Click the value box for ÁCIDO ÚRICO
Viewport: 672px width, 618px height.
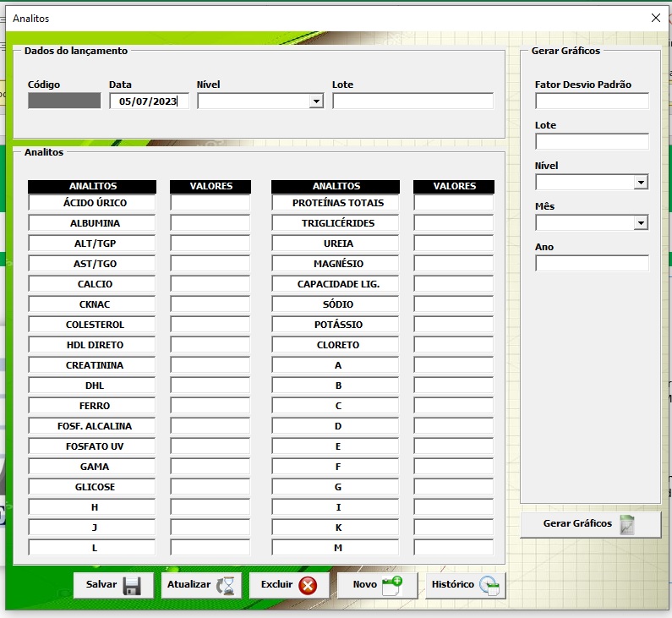210,203
